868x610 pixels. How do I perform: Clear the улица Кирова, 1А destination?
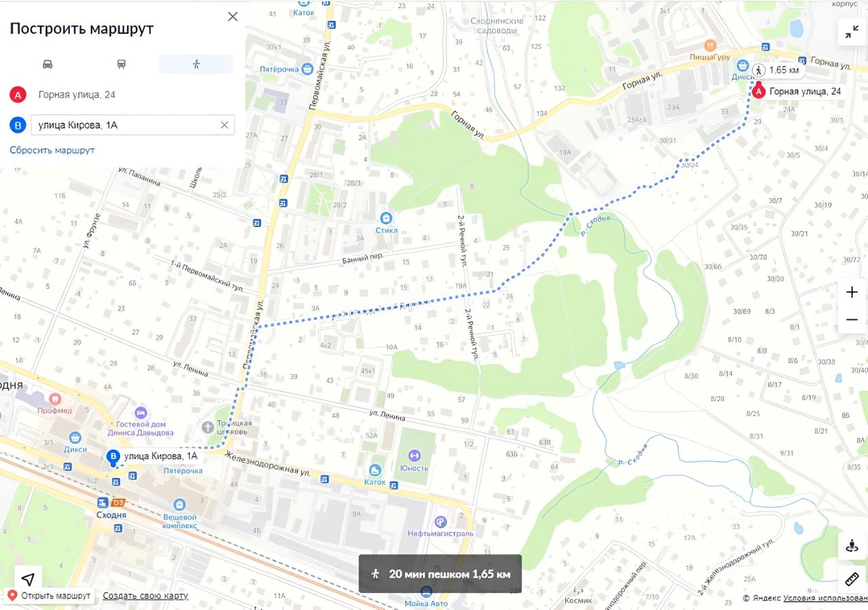pyautogui.click(x=224, y=125)
